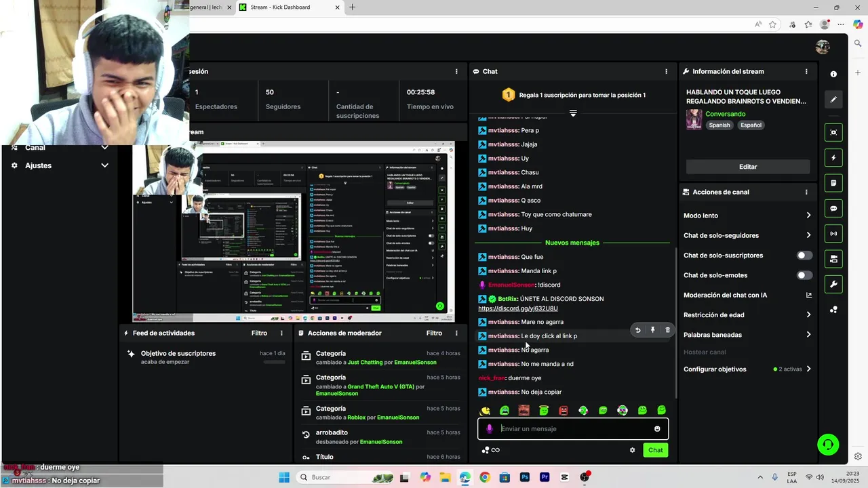Click the purple microphone icon in message box

coord(490,428)
